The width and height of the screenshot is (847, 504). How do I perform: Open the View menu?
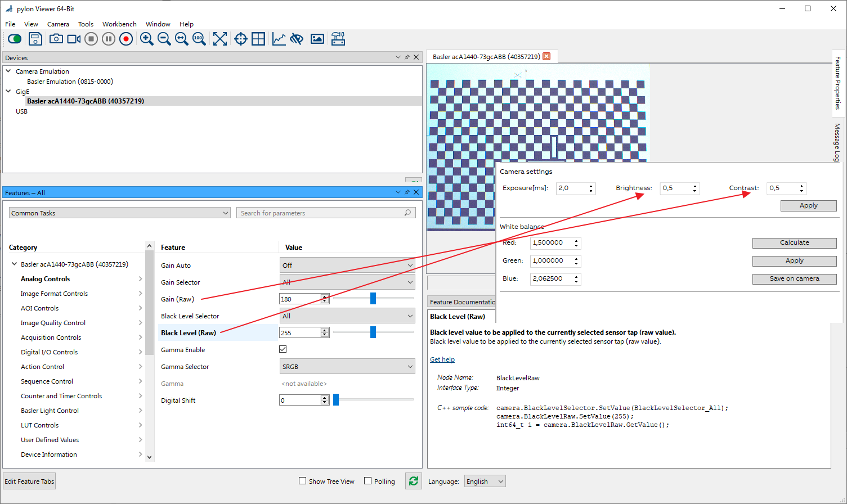(31, 24)
